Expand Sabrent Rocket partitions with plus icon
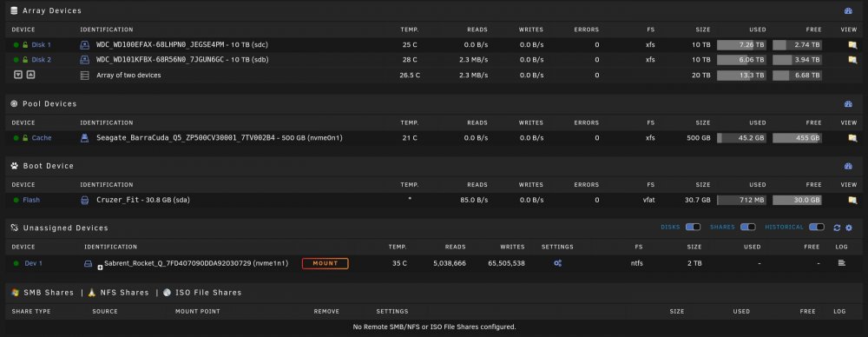 pos(100,268)
